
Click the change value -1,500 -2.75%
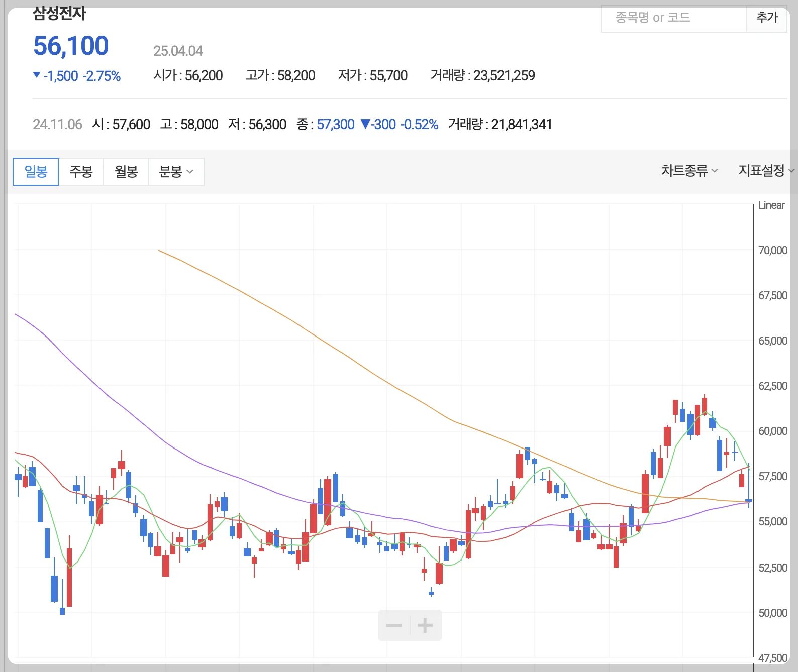pyautogui.click(x=77, y=76)
